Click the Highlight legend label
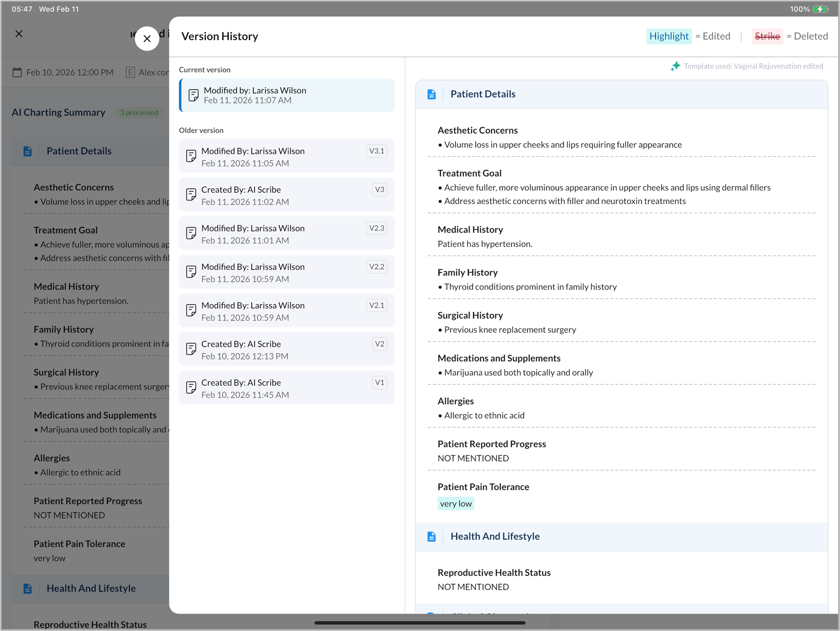 point(669,36)
